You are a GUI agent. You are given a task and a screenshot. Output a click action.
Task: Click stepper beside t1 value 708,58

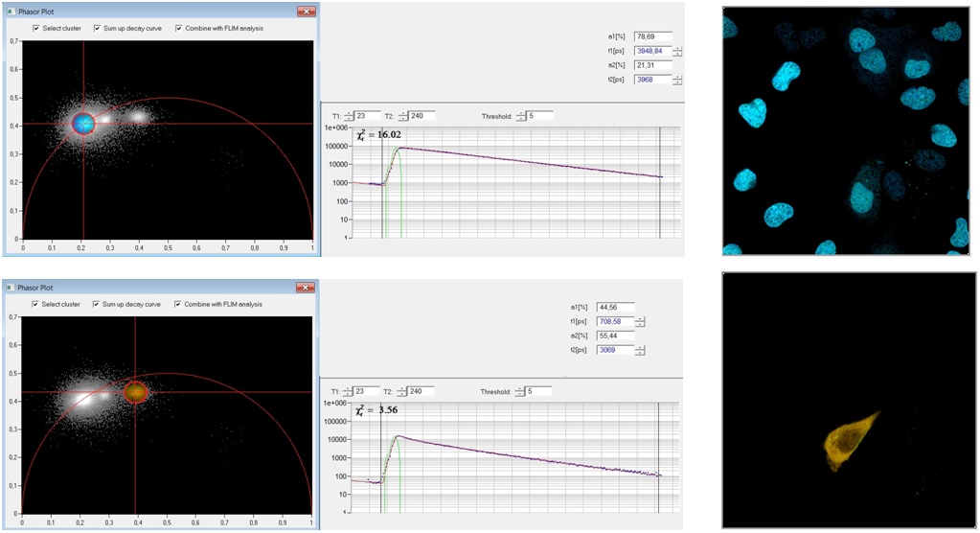click(x=639, y=322)
